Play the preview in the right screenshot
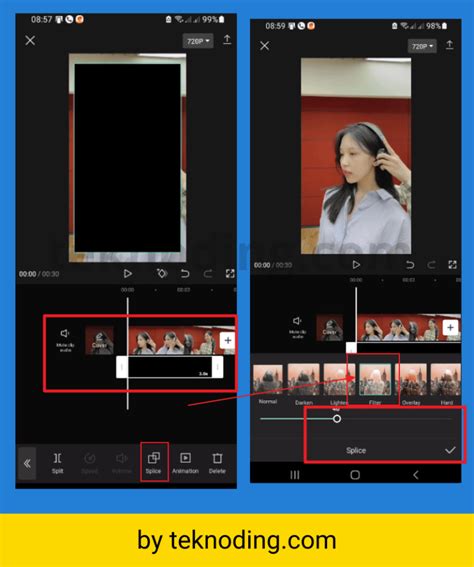Screen dimensions: 474x567 click(x=356, y=265)
